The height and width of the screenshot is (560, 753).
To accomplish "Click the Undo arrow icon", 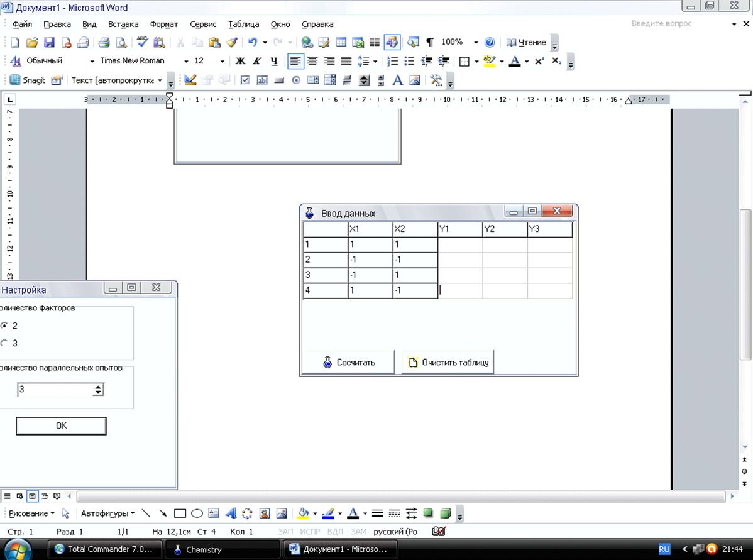I will (x=253, y=43).
